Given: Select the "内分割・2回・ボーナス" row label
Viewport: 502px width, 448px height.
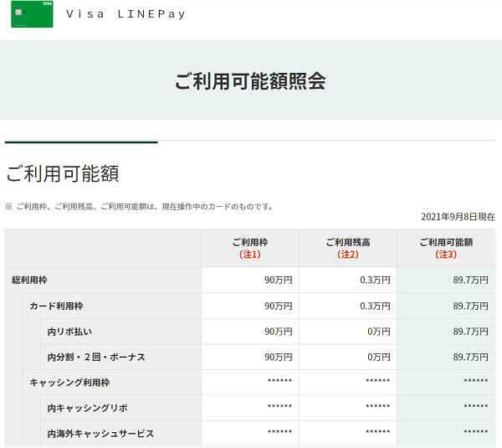Looking at the screenshot, I should [96, 357].
